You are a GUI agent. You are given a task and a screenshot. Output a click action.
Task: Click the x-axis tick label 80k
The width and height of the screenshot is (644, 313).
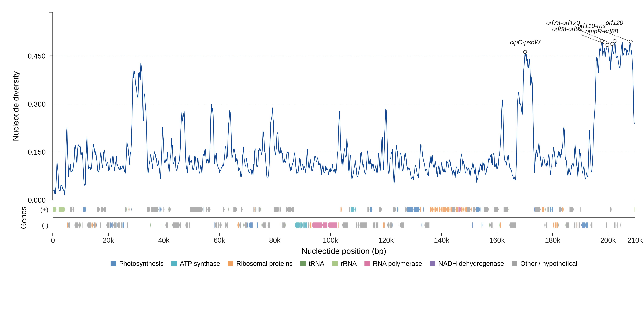click(x=275, y=240)
